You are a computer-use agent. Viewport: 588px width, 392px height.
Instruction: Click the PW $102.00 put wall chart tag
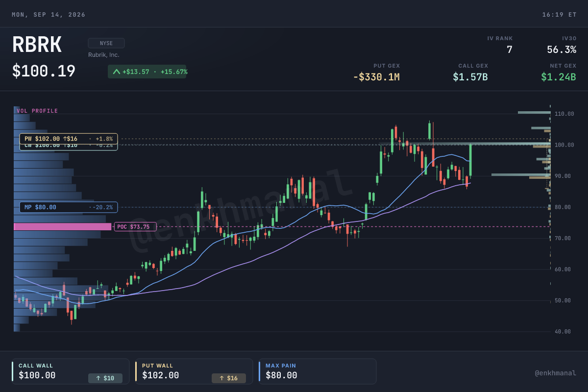(x=69, y=139)
